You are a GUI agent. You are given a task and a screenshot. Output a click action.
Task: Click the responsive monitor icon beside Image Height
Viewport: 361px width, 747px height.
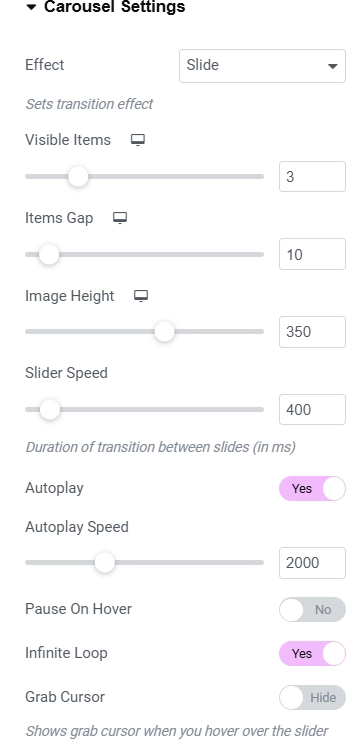[x=141, y=296]
